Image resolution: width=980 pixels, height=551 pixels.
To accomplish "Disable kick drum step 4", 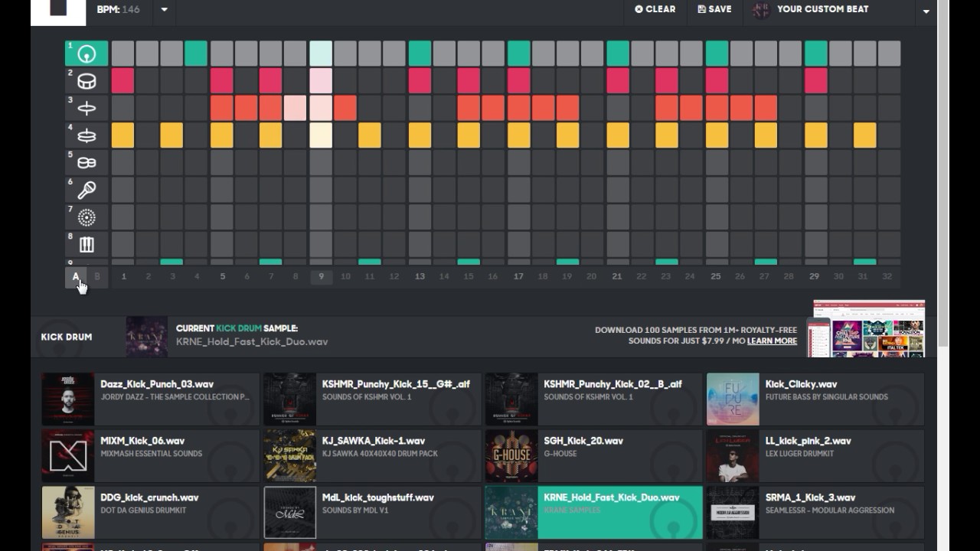I will tap(196, 54).
